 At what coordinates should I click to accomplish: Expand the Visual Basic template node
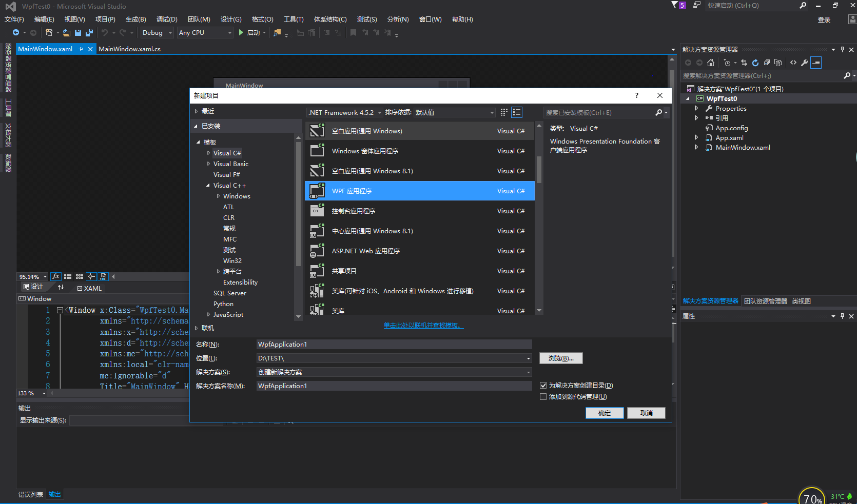(x=208, y=164)
